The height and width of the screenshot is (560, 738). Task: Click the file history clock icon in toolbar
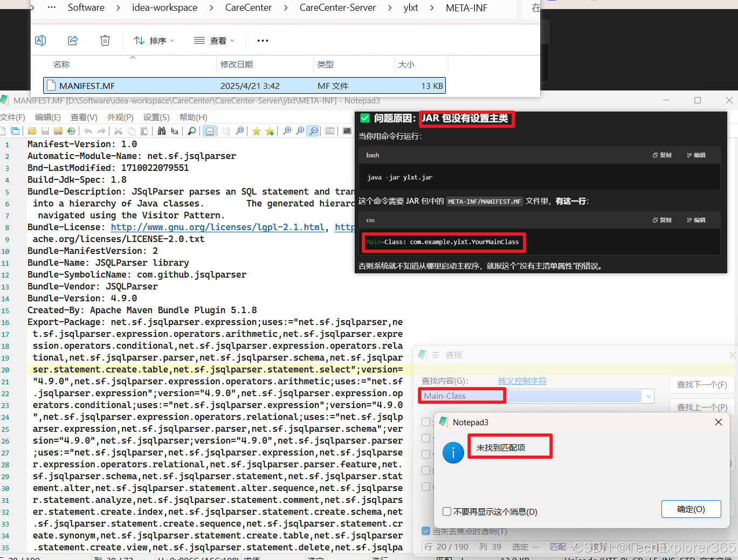(x=71, y=131)
